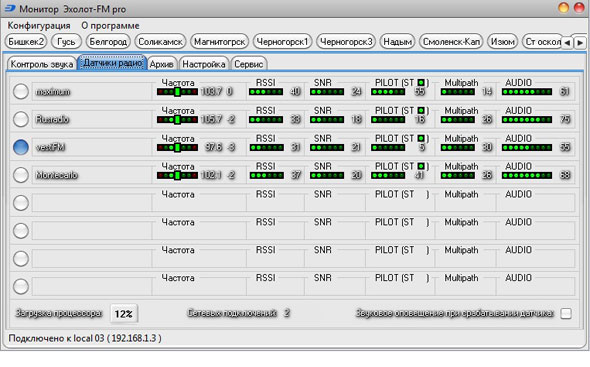590x367 pixels.
Task: Click the Сетевых подключений count label
Action: 232,313
